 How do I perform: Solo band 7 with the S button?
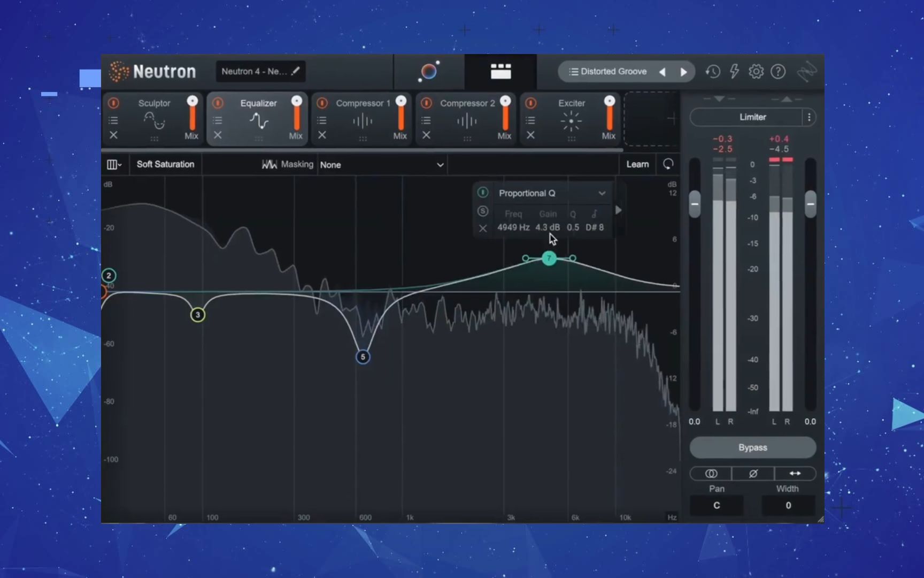click(483, 211)
